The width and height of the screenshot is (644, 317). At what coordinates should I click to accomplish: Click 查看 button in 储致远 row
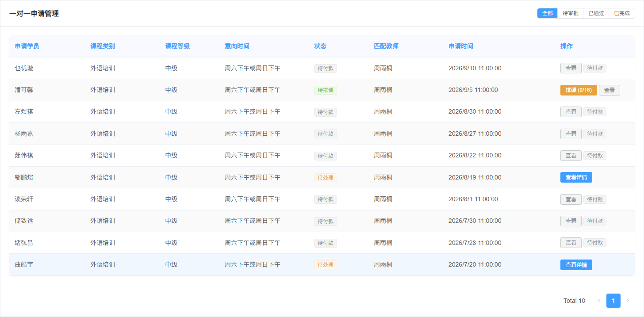point(571,221)
